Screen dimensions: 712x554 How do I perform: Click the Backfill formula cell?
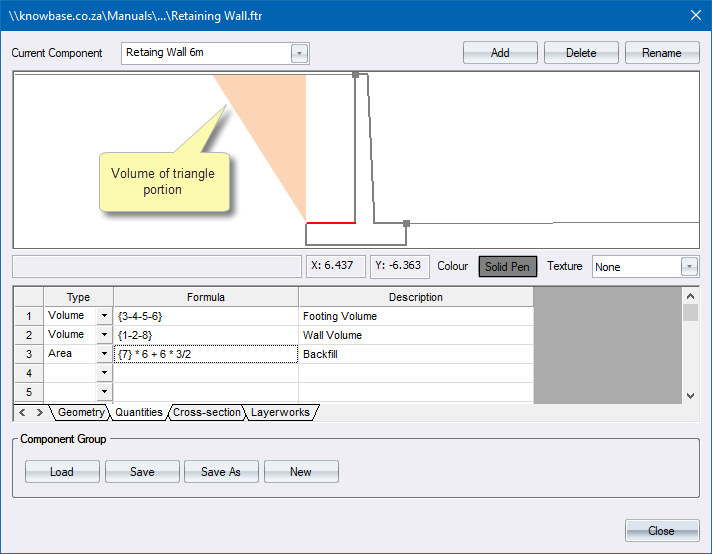pyautogui.click(x=205, y=354)
